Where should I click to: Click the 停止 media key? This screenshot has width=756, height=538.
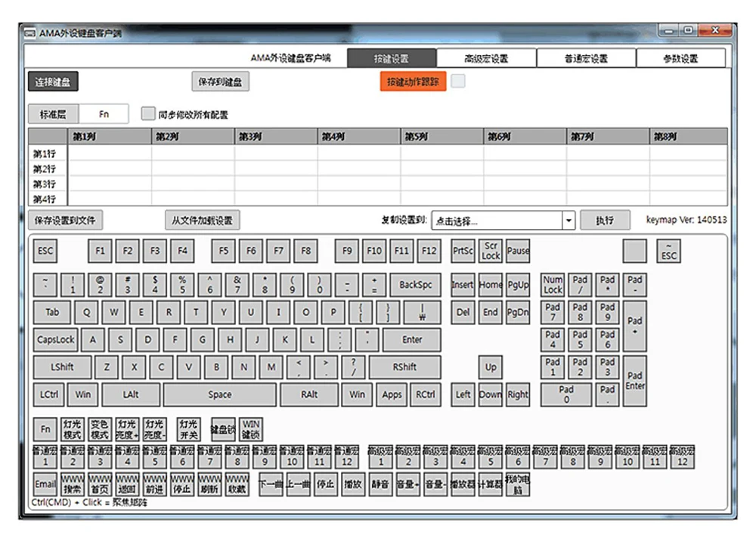(x=325, y=484)
